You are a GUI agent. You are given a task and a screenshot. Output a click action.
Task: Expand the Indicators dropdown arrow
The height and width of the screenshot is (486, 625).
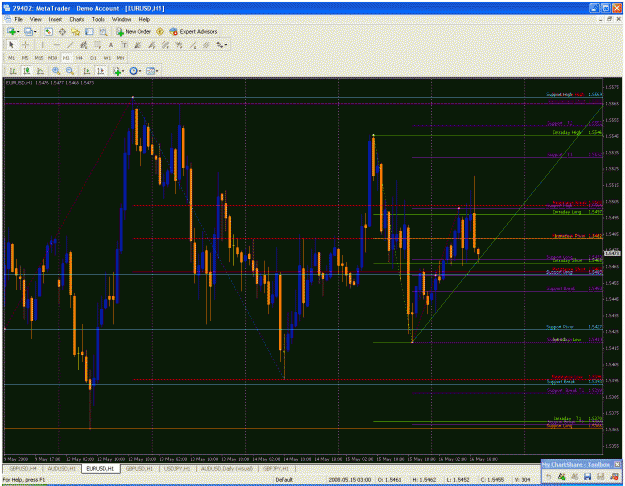[x=123, y=71]
